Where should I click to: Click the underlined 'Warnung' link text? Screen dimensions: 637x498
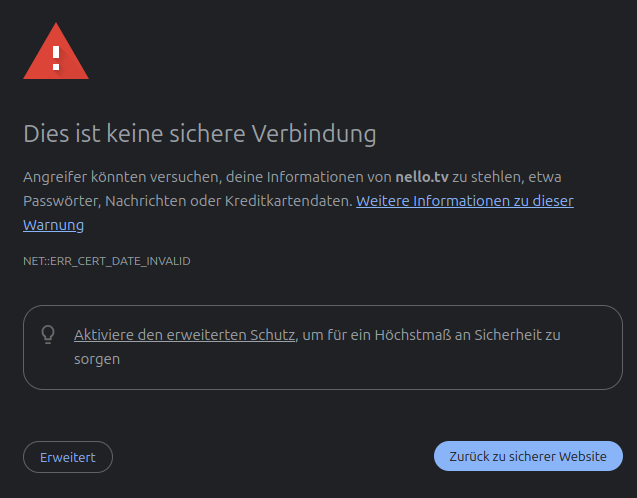(53, 225)
